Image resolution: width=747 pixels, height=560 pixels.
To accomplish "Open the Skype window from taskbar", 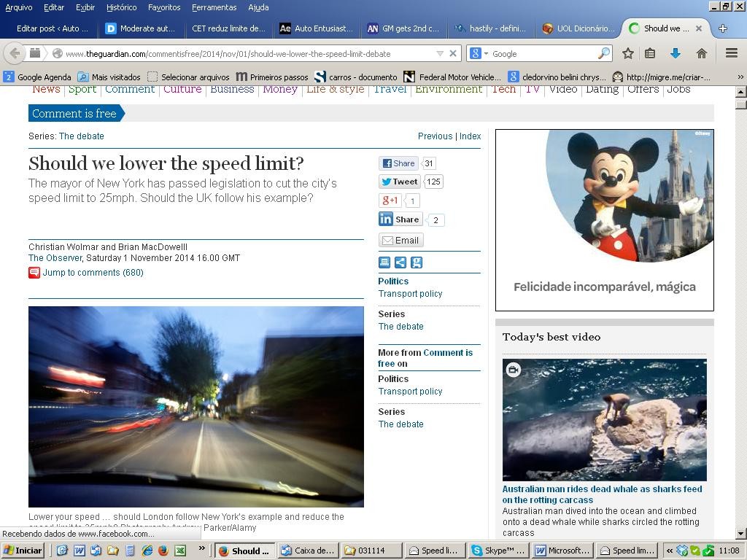I will tap(498, 551).
